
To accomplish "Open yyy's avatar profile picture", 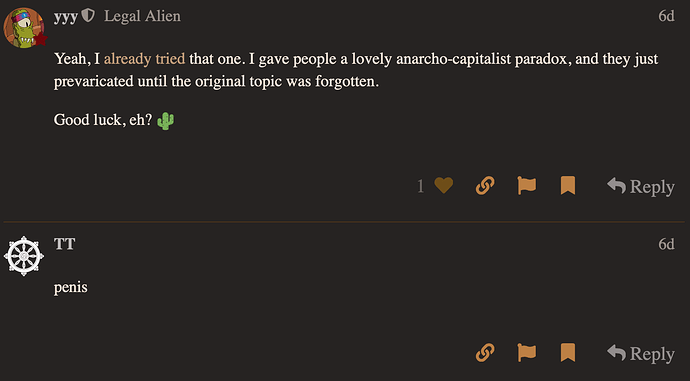I will point(24,28).
